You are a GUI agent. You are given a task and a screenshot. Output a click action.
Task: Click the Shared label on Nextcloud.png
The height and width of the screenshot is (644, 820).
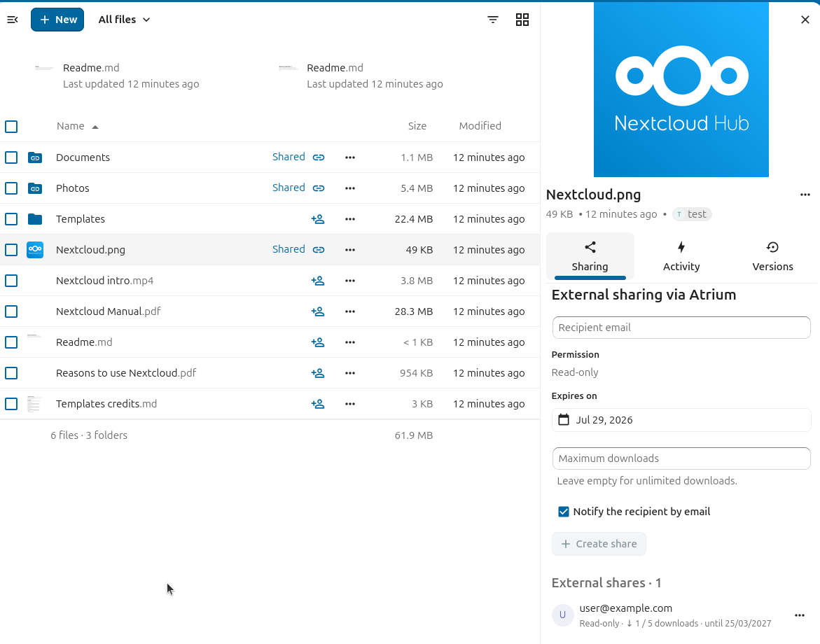289,249
